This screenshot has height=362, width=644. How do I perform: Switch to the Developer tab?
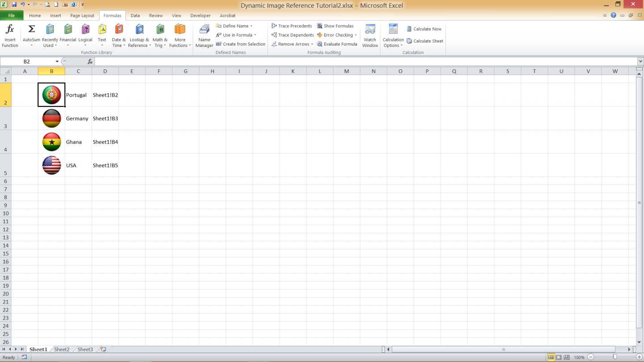tap(200, 16)
